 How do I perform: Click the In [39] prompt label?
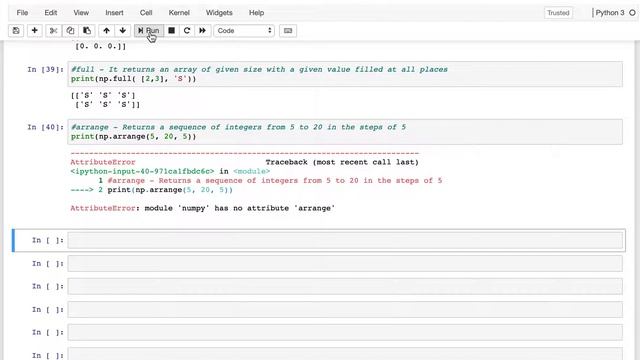45,69
